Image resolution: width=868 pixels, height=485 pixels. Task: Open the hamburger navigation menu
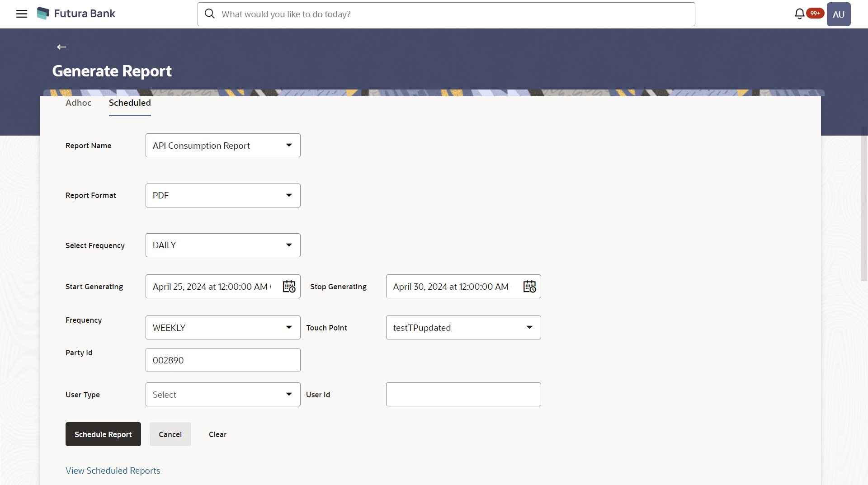coord(21,14)
